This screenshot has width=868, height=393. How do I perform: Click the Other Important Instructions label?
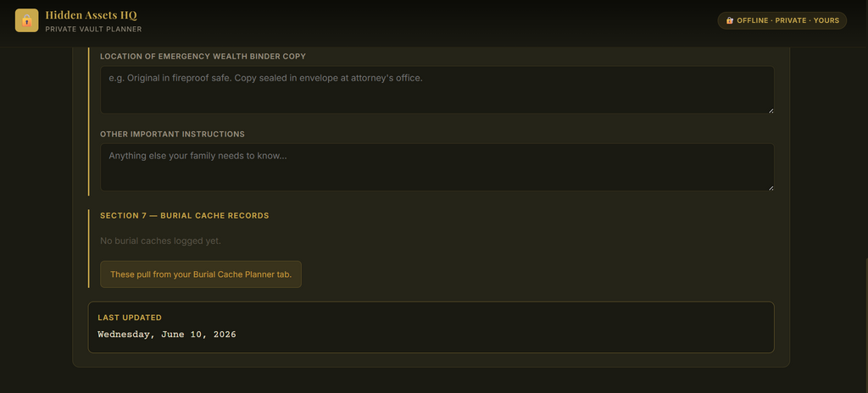pos(172,134)
